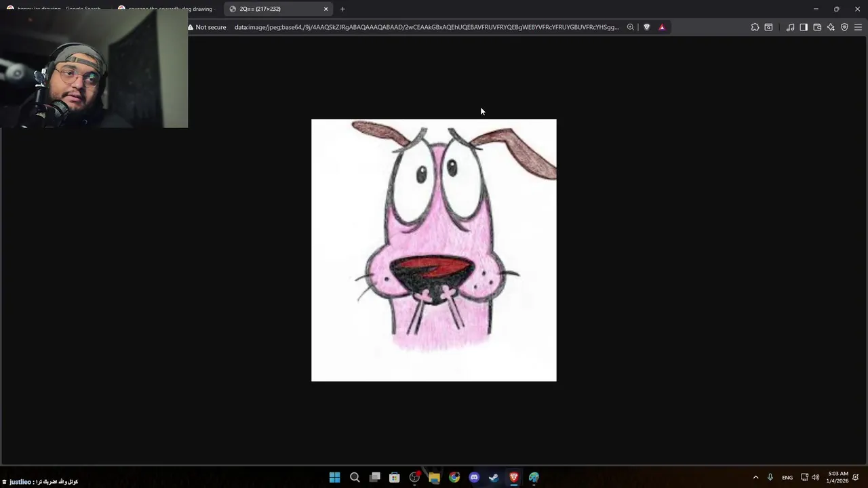
Task: Launch Microsoft Store from taskbar
Action: pyautogui.click(x=394, y=477)
